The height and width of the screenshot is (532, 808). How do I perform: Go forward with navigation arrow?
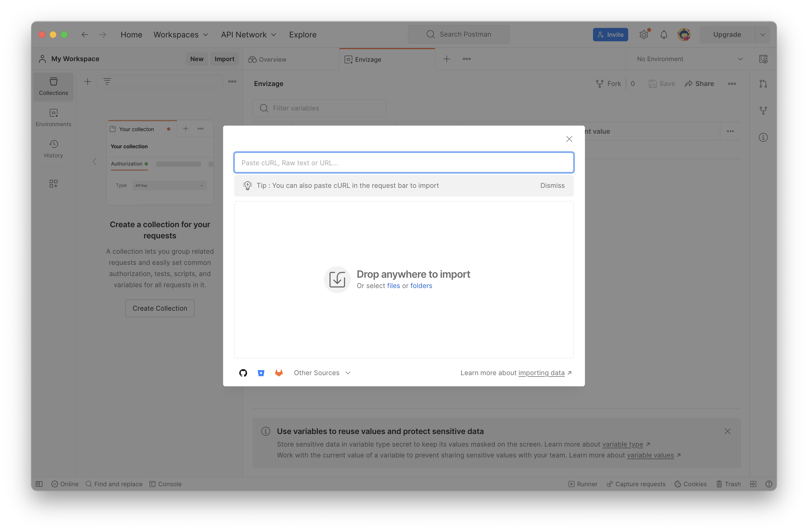tap(103, 35)
